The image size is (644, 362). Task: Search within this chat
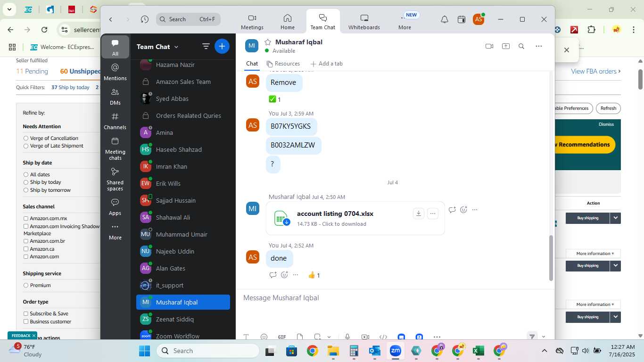pos(521,46)
